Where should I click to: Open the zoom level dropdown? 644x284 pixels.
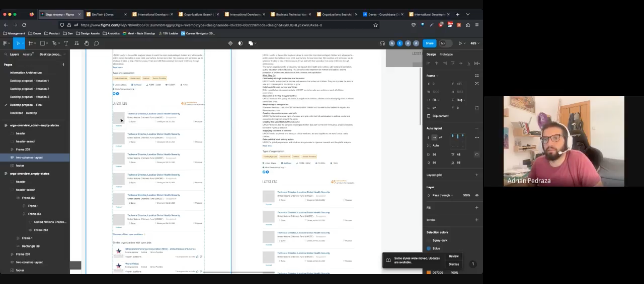(475, 44)
